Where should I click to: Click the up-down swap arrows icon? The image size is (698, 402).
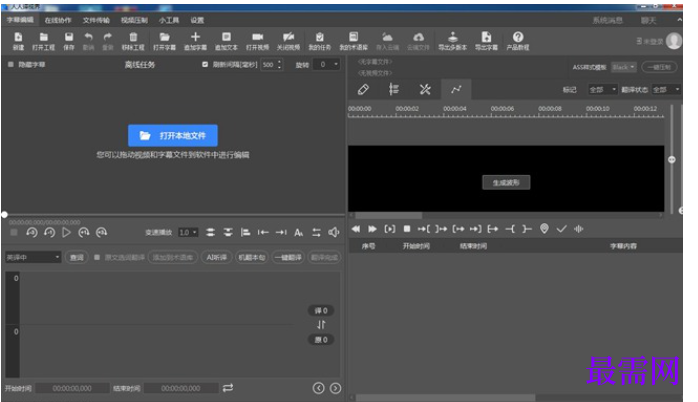click(321, 325)
